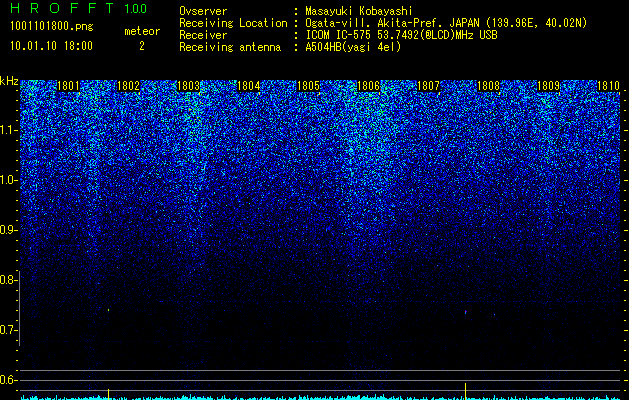Click the meteor count value 2
The width and height of the screenshot is (629, 400).
click(142, 46)
